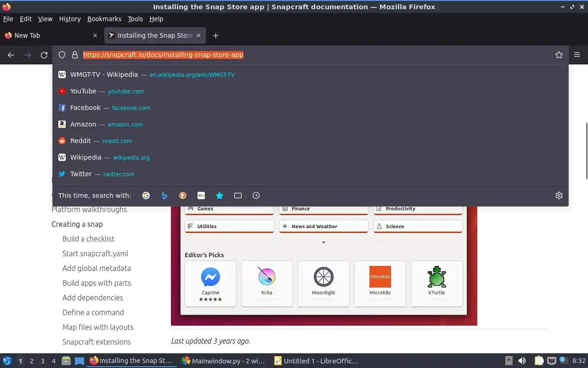Select the Krita app icon

pos(267,276)
